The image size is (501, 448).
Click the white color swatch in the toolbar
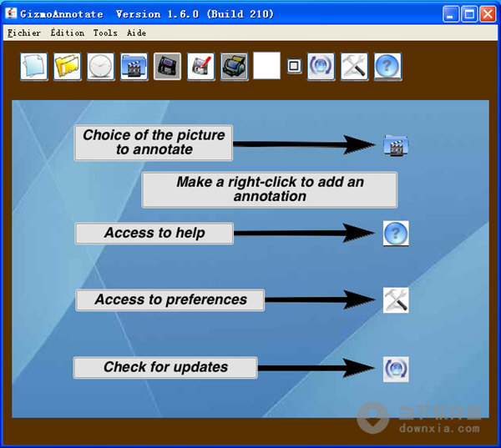[266, 66]
